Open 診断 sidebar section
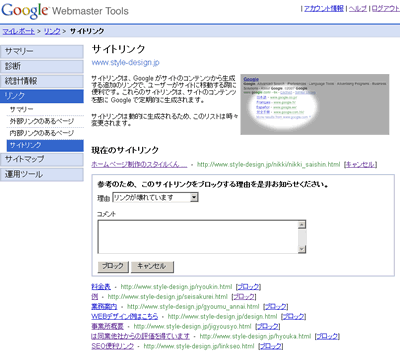This screenshot has height=362, width=400. 42,66
